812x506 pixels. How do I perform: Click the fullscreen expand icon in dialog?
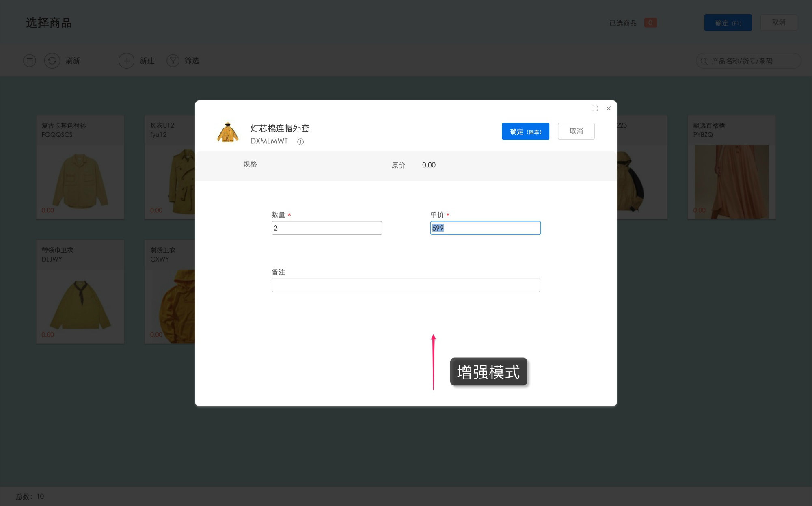(594, 108)
